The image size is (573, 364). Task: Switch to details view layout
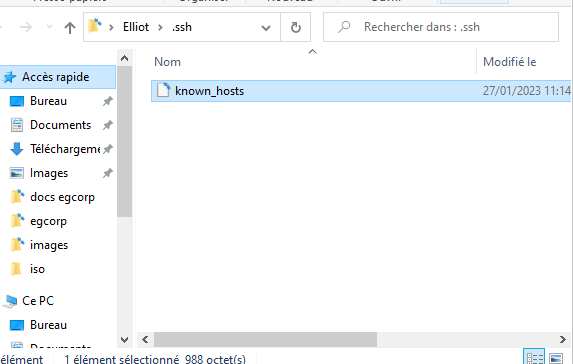[534, 357]
